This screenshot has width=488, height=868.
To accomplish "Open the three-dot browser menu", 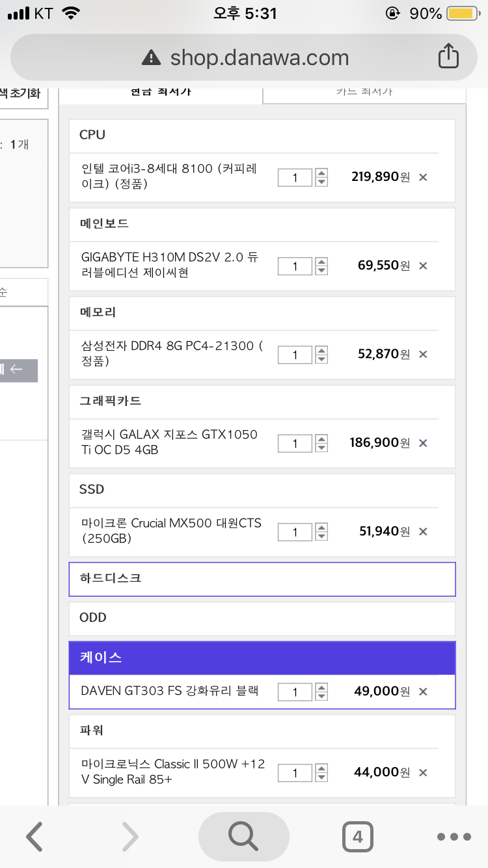I will pyautogui.click(x=454, y=837).
